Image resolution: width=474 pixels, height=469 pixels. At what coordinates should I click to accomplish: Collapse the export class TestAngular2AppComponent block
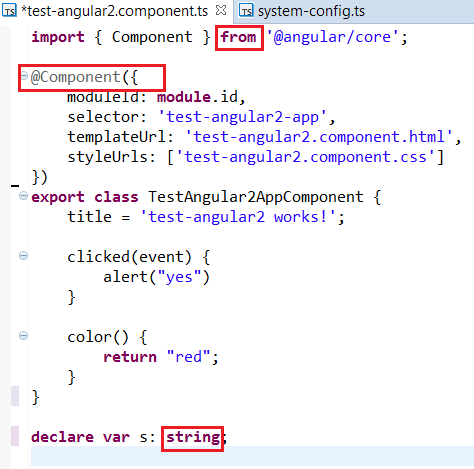23,196
